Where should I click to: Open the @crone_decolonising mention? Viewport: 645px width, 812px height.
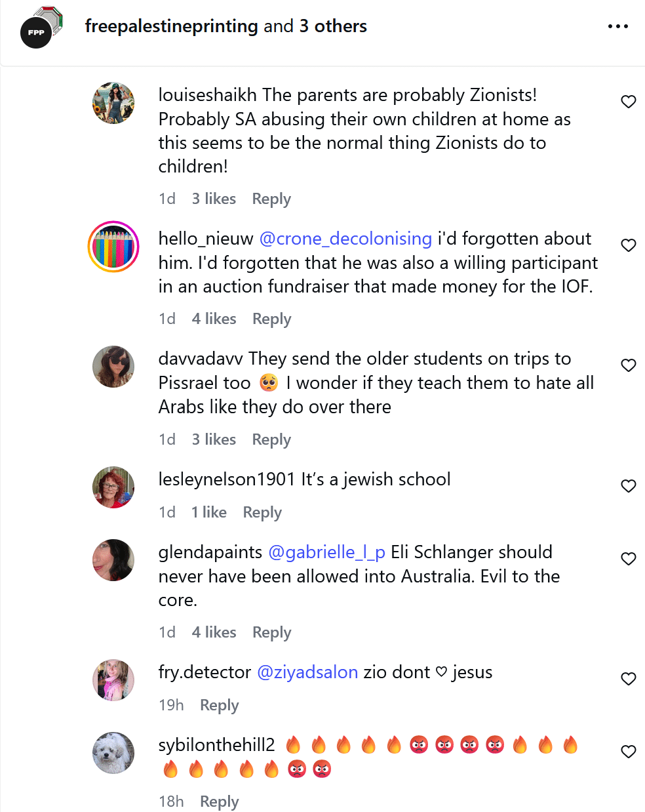pyautogui.click(x=345, y=239)
